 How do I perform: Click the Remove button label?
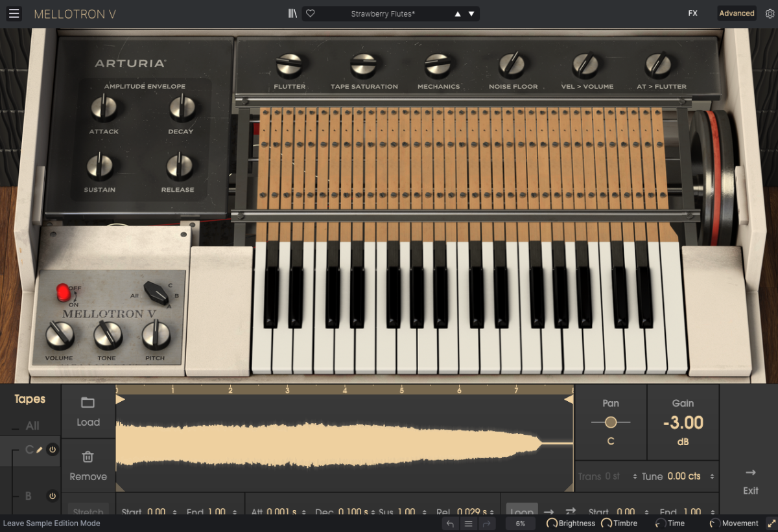(x=88, y=477)
